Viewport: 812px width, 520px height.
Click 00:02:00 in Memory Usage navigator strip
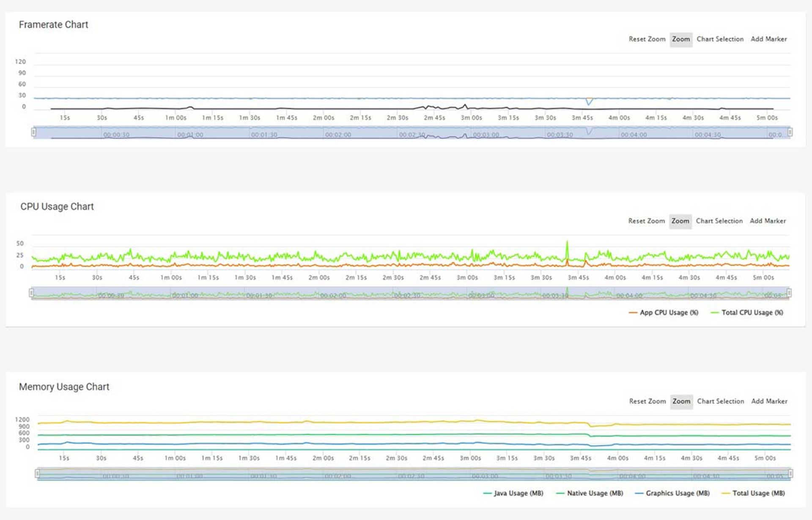[x=337, y=476]
